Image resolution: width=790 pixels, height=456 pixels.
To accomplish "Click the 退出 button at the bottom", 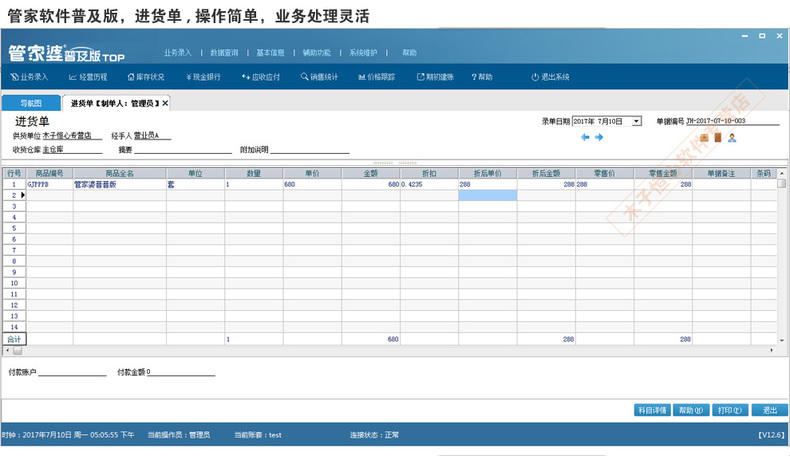I will point(769,410).
